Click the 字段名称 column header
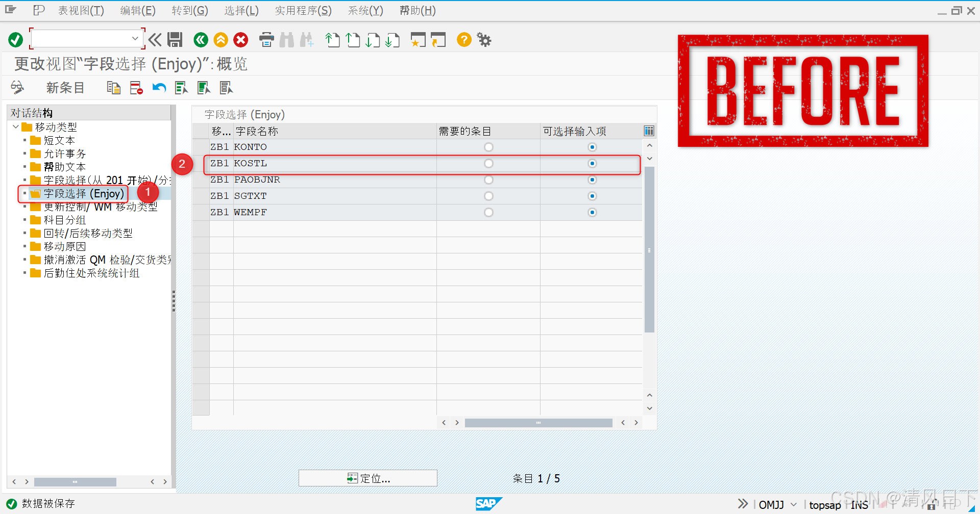The image size is (980, 514). click(335, 131)
